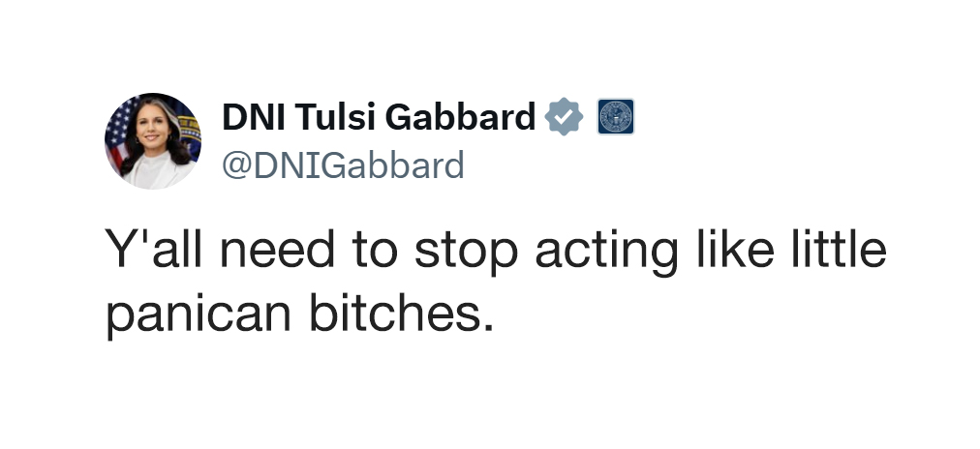Click the square affiliation badge icon

point(615,117)
